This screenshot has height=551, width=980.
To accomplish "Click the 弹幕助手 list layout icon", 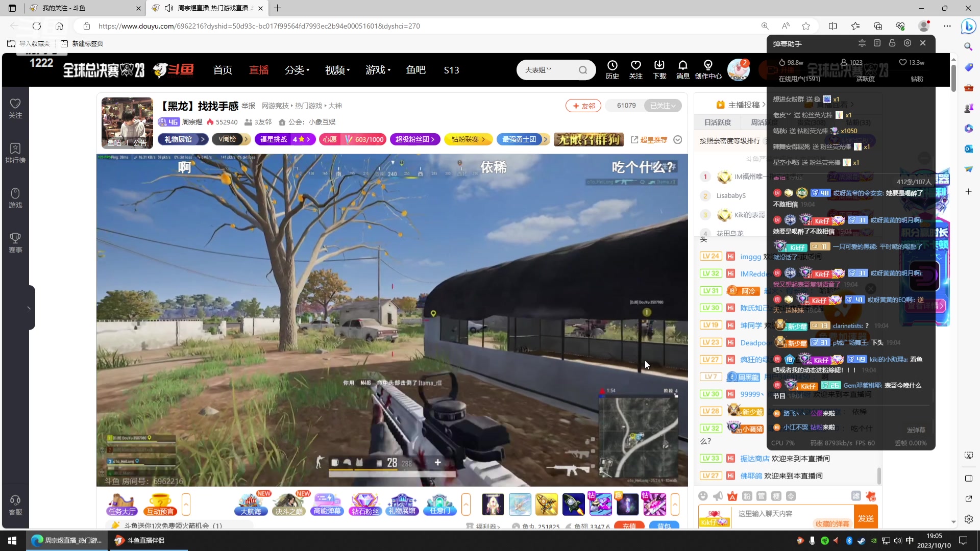I will (x=877, y=43).
